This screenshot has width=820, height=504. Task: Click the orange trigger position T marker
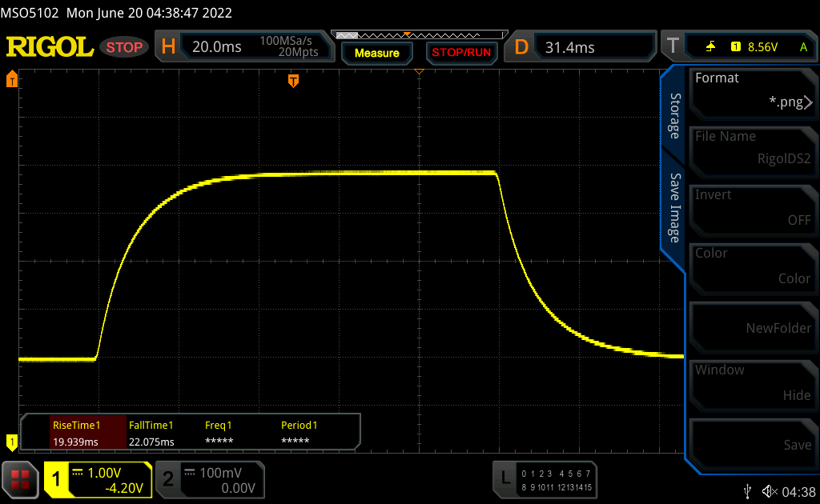click(294, 80)
